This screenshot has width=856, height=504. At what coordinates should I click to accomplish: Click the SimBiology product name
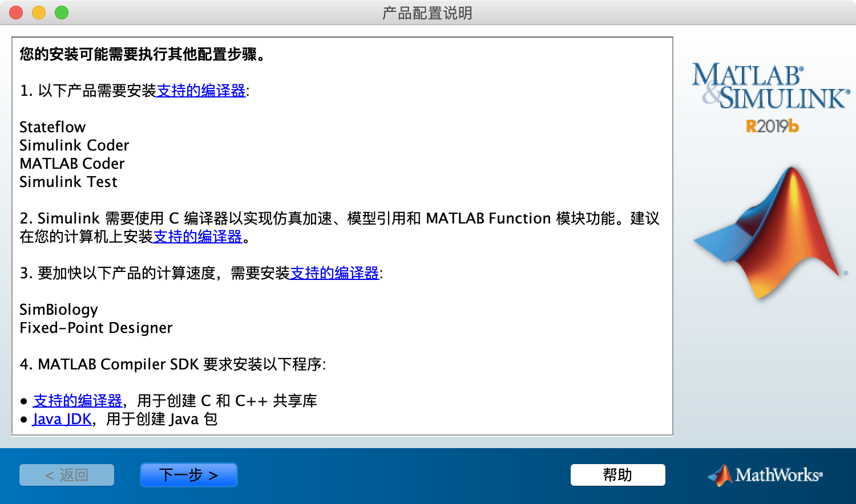tap(59, 310)
